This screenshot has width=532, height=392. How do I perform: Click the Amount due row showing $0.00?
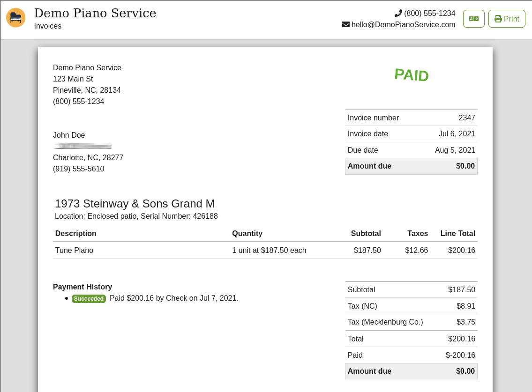coord(411,166)
